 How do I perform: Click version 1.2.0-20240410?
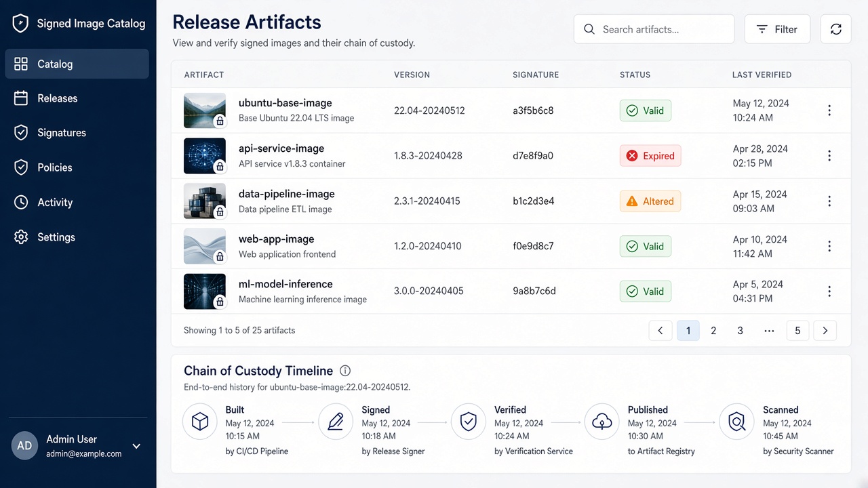point(427,246)
